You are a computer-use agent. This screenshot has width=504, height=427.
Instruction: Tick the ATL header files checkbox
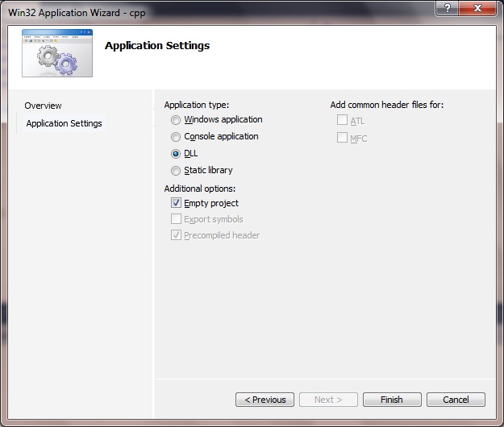click(342, 120)
